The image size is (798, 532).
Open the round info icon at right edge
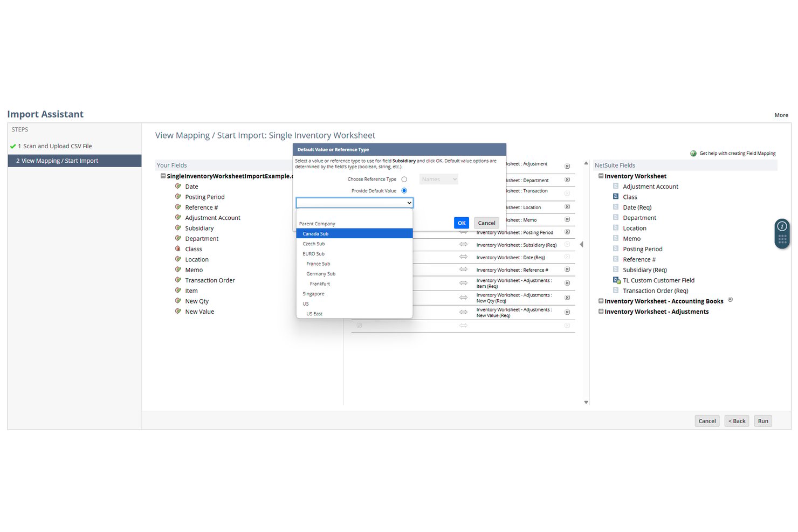coord(782,226)
